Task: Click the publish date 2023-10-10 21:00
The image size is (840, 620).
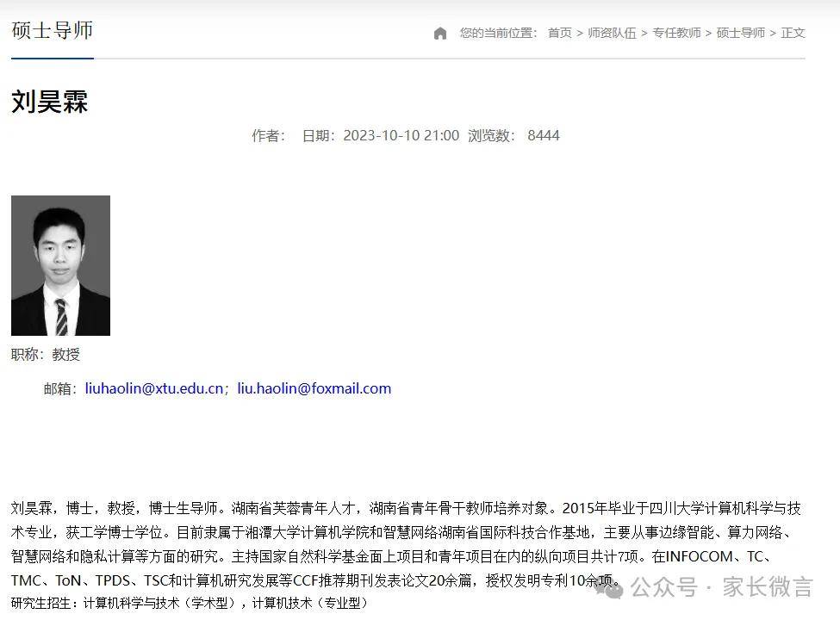Action: 380,135
